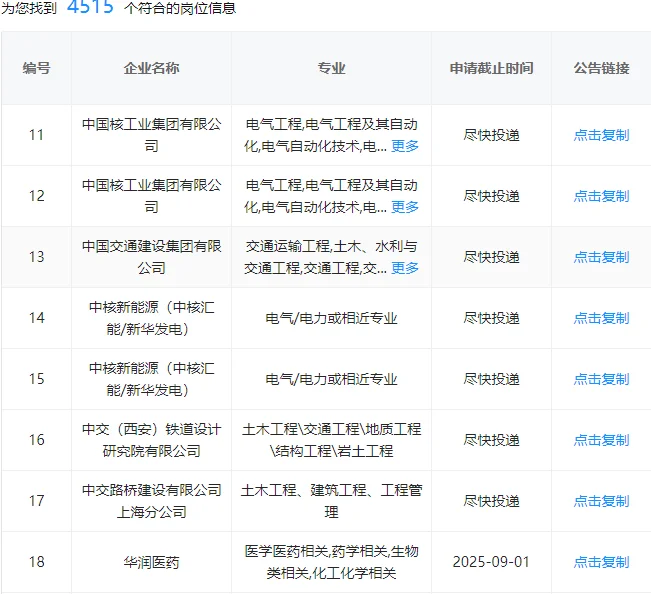This screenshot has width=651, height=594.
Task: Click 华润医药 company name
Action: coord(152,562)
